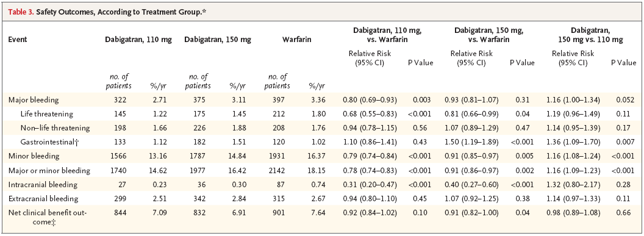The image size is (644, 236).
Task: Select the Dabigatran, 110 mg column header
Action: click(138, 40)
